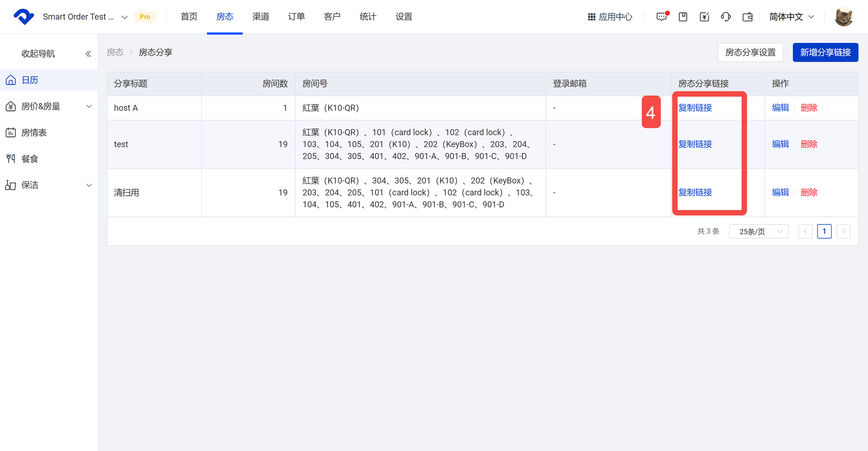Expand the 房价&房量 sidebar menu
Image resolution: width=868 pixels, height=451 pixels.
click(49, 106)
